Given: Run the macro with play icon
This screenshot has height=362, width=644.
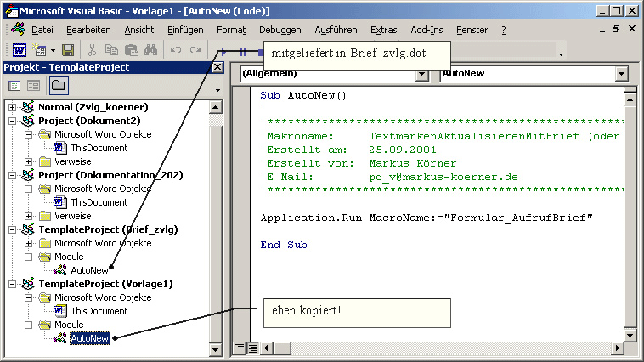Looking at the screenshot, I should click(223, 52).
